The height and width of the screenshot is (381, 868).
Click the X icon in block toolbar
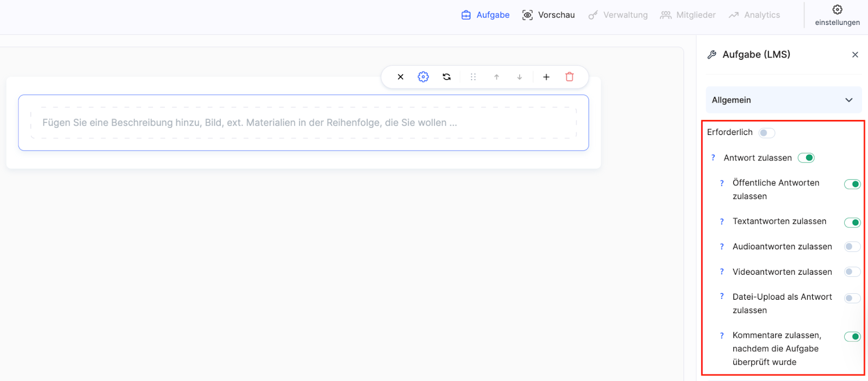point(400,77)
